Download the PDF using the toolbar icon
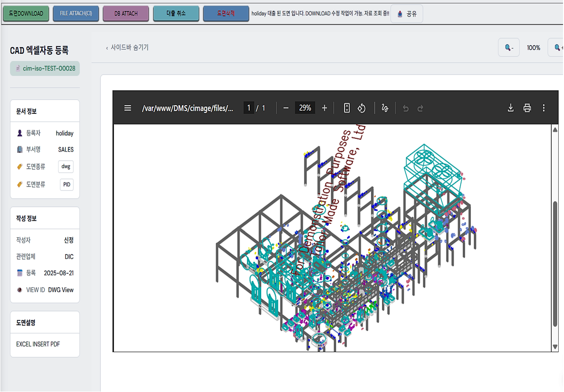This screenshot has width=564, height=392. click(511, 108)
